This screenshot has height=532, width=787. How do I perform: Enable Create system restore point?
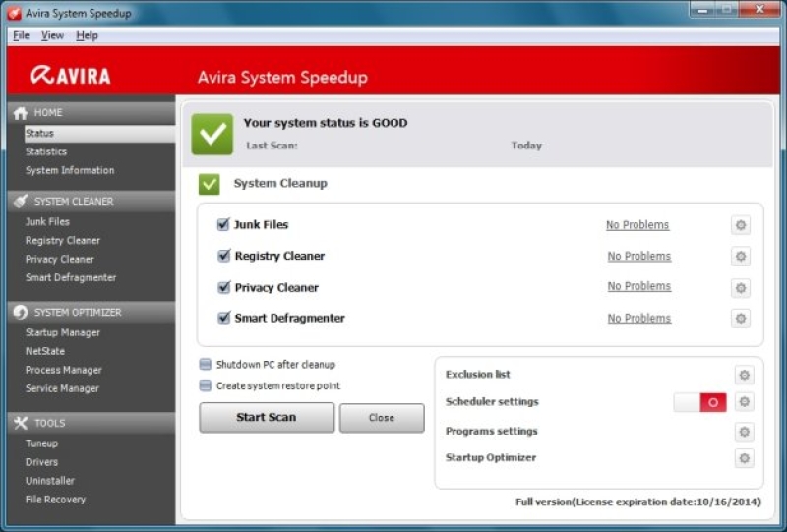tap(206, 385)
